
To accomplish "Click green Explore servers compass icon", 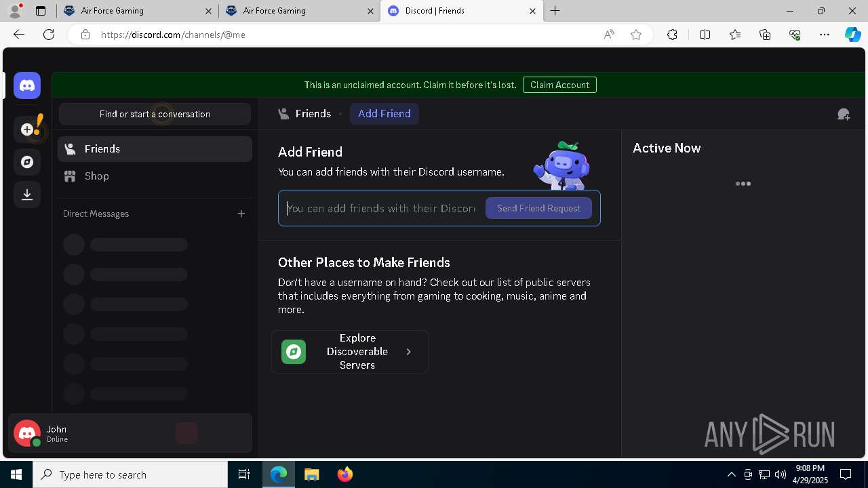I will click(x=294, y=352).
